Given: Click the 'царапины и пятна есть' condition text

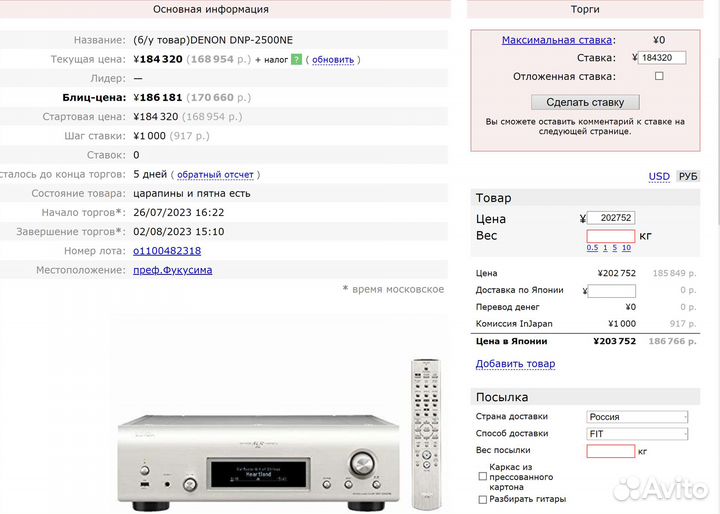Looking at the screenshot, I should click(192, 193).
